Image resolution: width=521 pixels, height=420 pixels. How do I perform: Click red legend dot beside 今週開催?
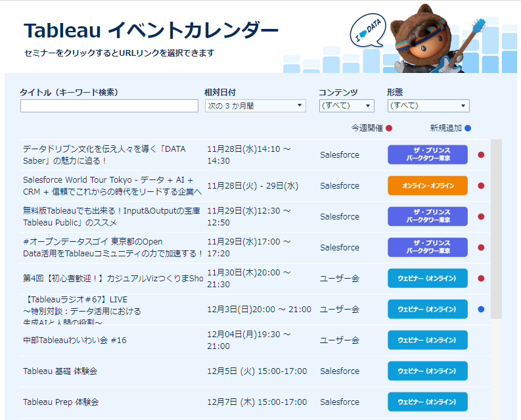pyautogui.click(x=389, y=128)
